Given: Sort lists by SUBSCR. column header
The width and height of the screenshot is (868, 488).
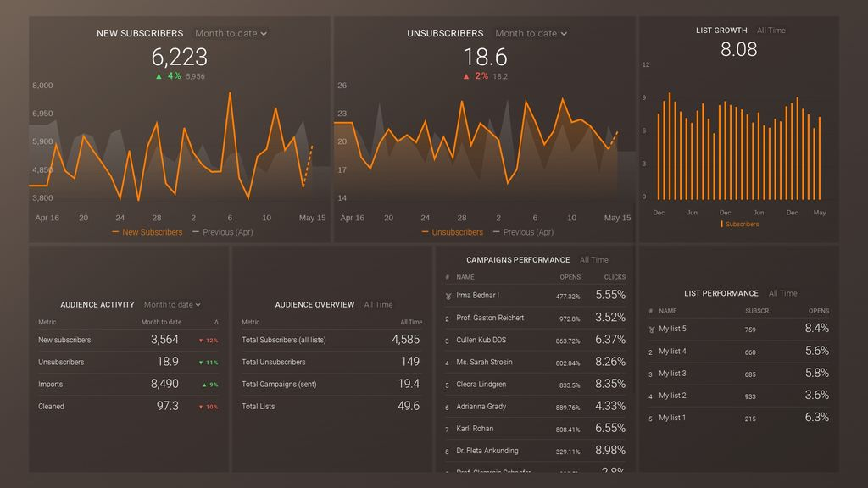Looking at the screenshot, I should point(757,311).
